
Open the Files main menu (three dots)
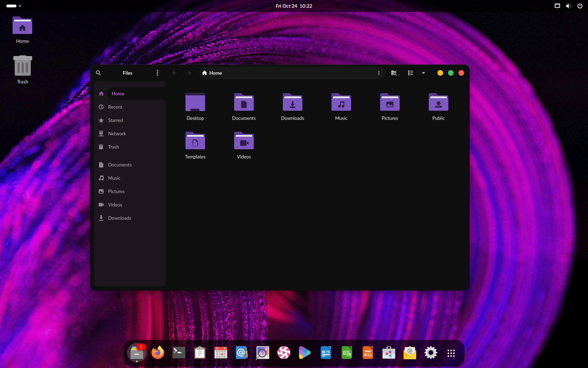click(157, 73)
